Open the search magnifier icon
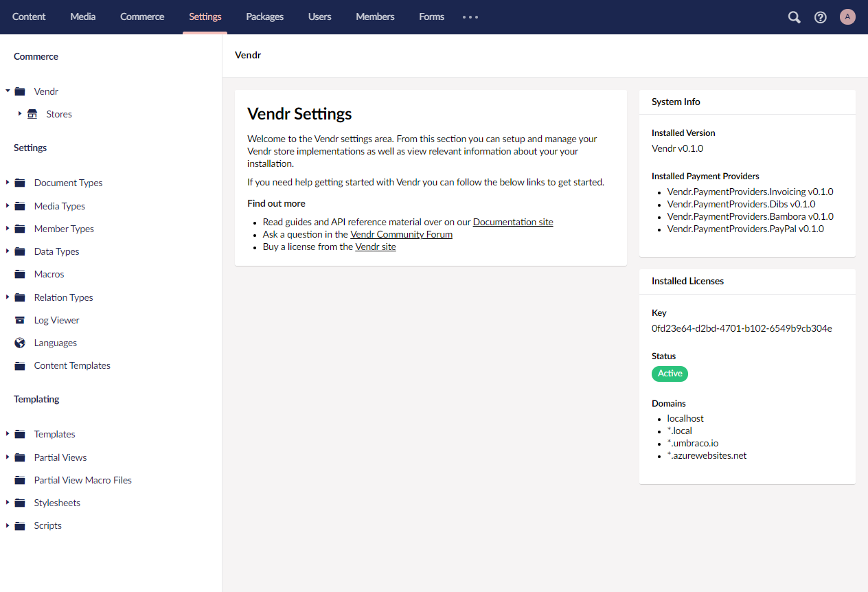Screen dimensions: 868x592 click(794, 17)
